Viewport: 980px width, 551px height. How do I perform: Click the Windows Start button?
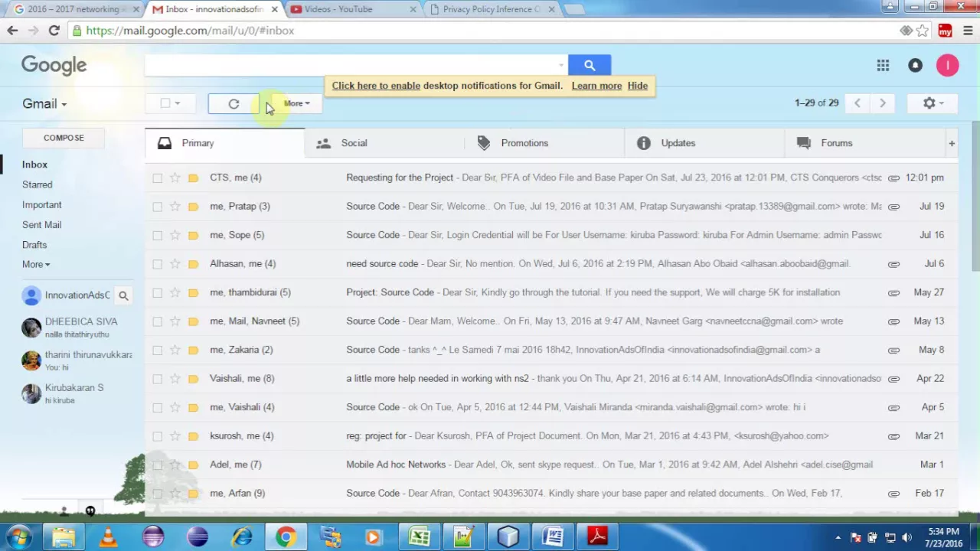coord(19,536)
